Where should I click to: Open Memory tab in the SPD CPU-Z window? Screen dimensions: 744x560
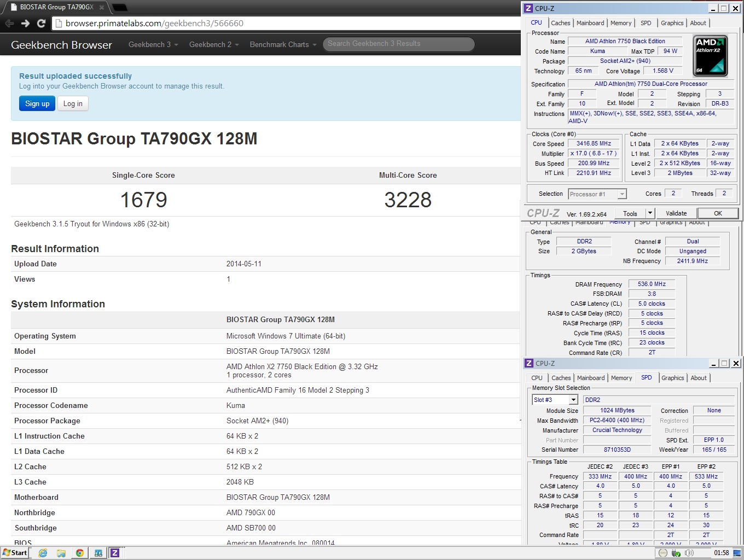click(621, 378)
